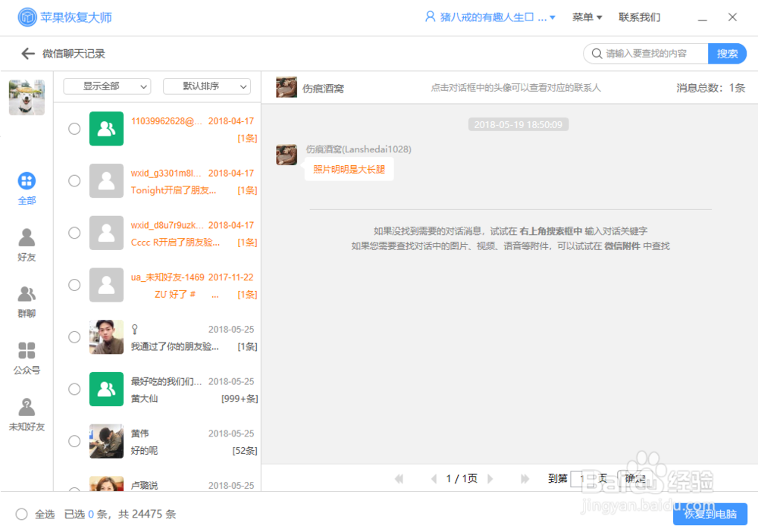The width and height of the screenshot is (758, 532).
Task: Click the dog profile avatar in the sidebar
Action: coord(27,98)
